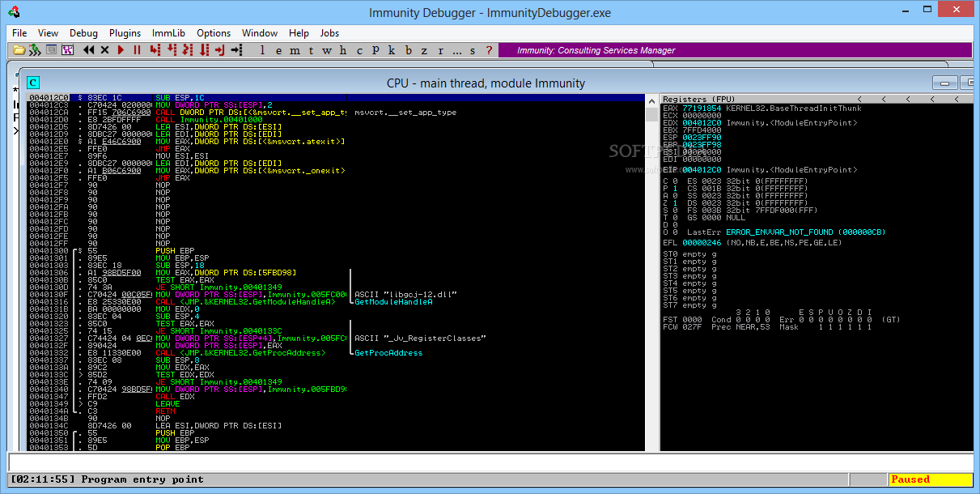This screenshot has width=980, height=494.
Task: Open a file with the folder icon
Action: pyautogui.click(x=19, y=50)
